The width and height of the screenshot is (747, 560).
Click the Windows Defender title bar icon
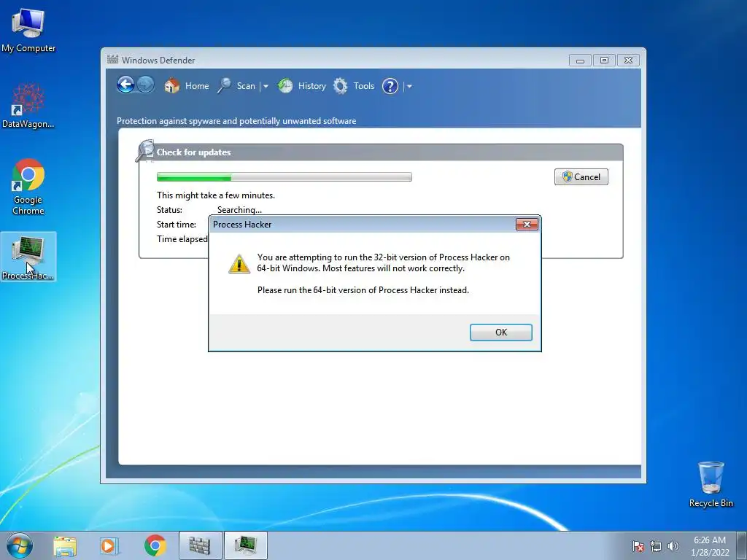[x=112, y=60]
